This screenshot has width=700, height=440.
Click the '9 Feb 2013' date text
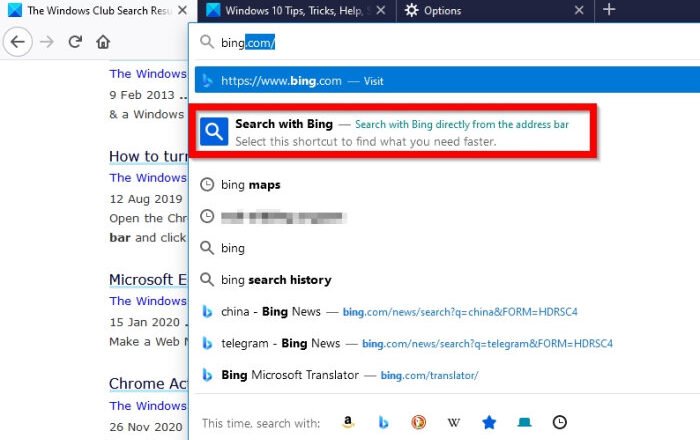[x=142, y=95]
